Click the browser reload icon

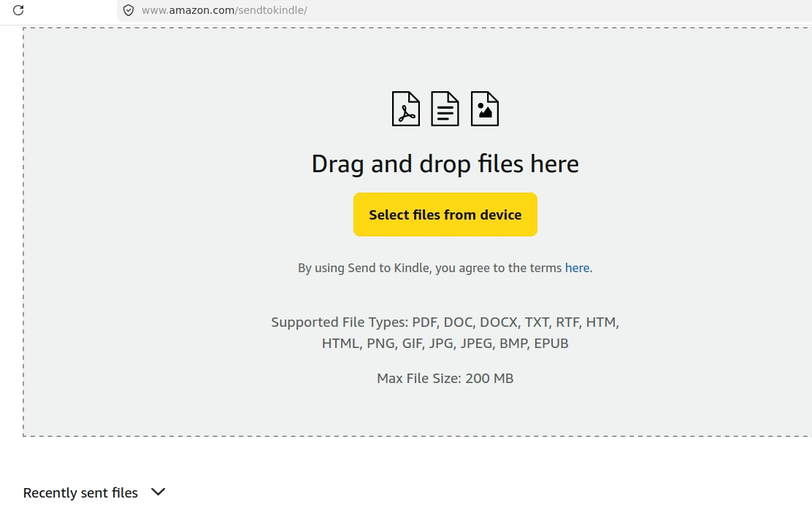click(x=18, y=9)
